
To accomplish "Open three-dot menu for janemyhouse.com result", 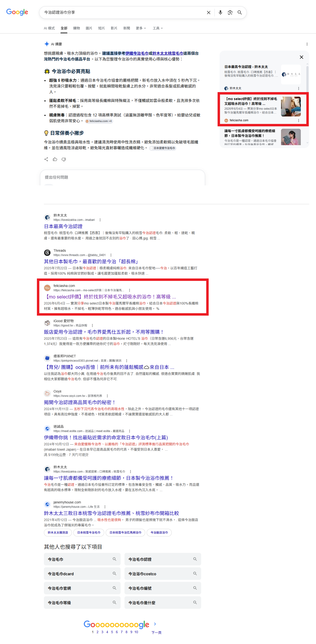I will [x=105, y=507].
